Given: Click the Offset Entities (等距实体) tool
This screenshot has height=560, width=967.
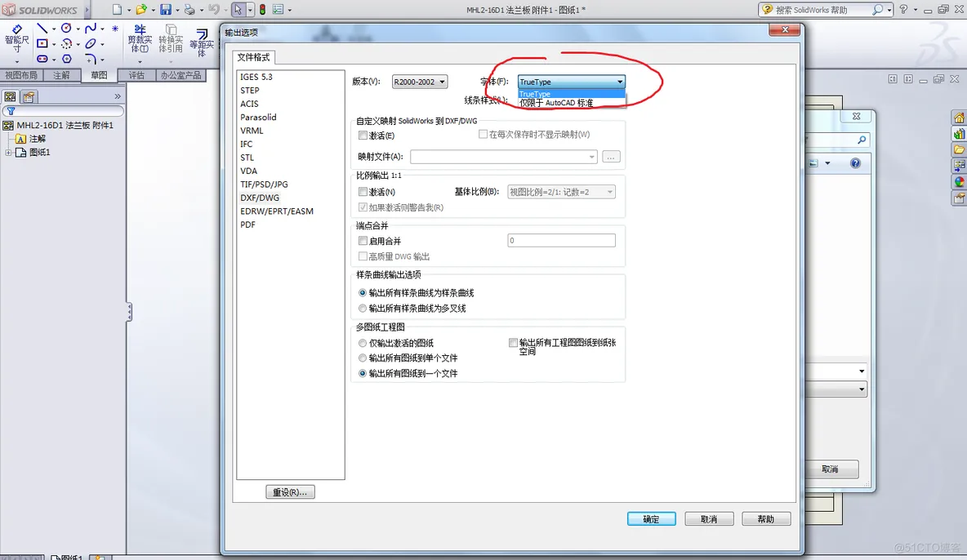Looking at the screenshot, I should [202, 42].
